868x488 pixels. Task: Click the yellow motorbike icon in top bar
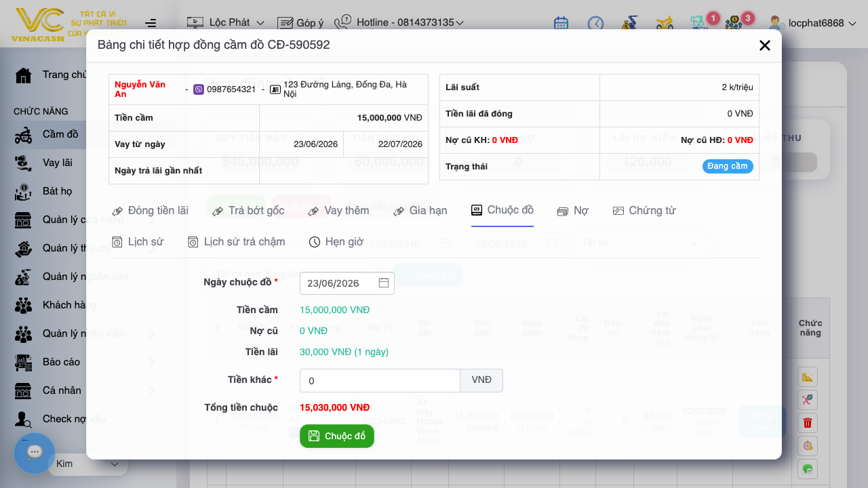pos(665,23)
